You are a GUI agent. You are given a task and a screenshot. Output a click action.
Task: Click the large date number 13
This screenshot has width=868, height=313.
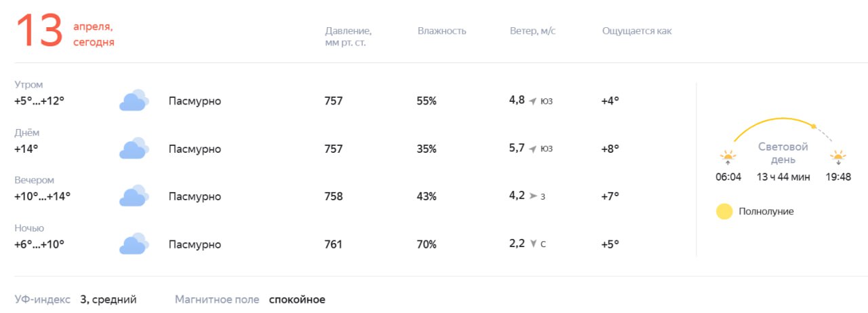click(39, 31)
